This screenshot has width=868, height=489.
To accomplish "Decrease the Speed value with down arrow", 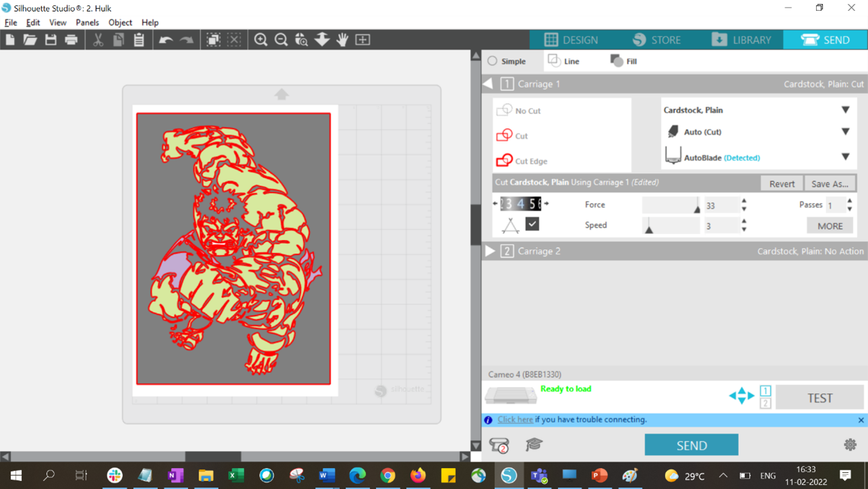I will [744, 229].
